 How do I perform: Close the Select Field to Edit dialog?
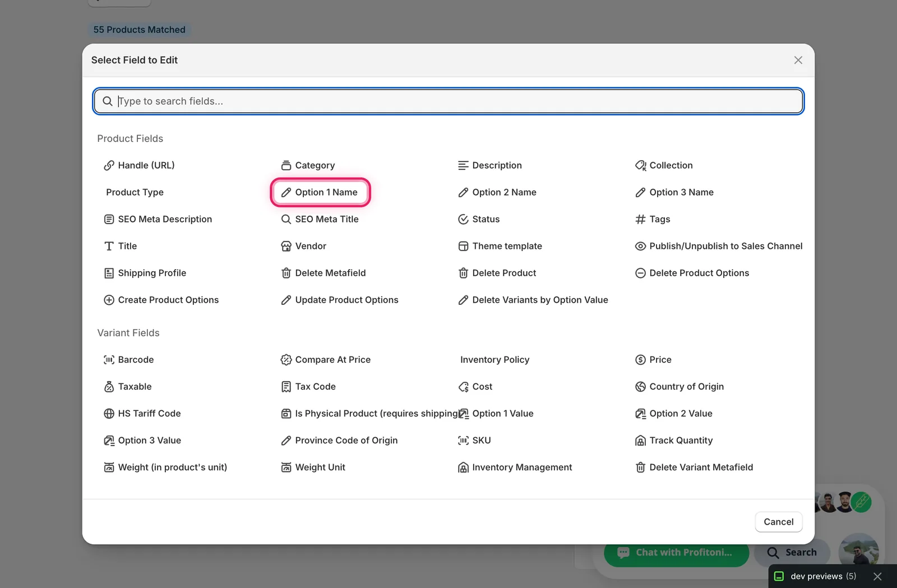coord(798,60)
